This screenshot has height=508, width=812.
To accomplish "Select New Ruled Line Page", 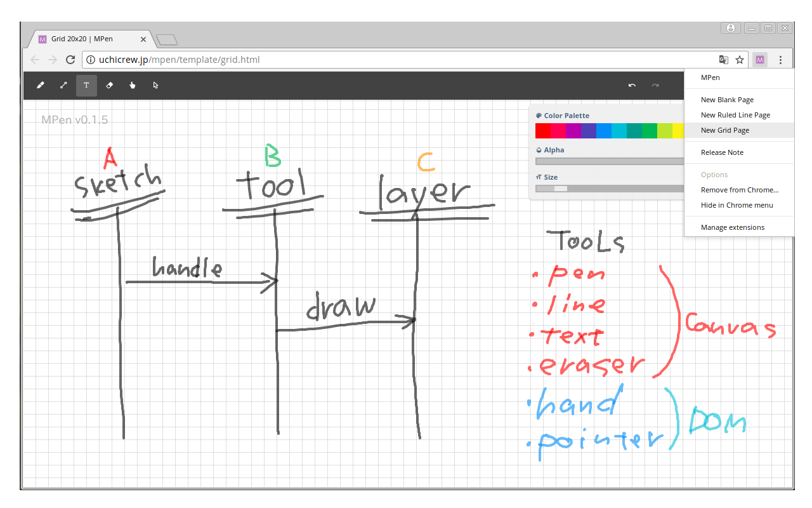I will (x=735, y=115).
